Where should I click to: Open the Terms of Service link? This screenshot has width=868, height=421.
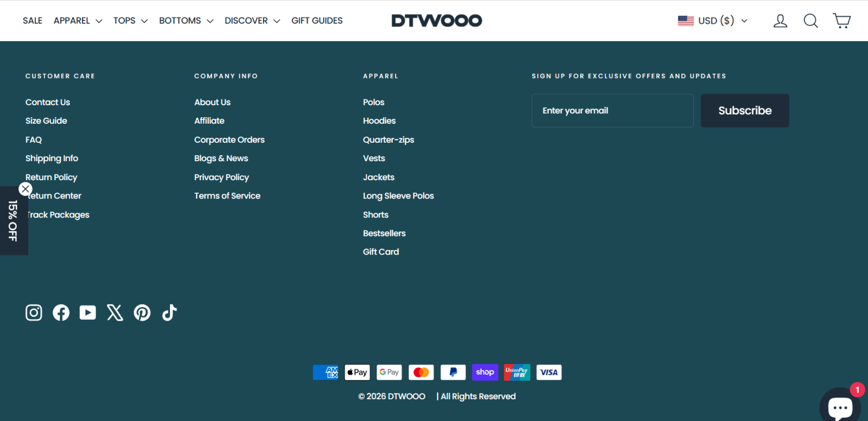pyautogui.click(x=227, y=196)
